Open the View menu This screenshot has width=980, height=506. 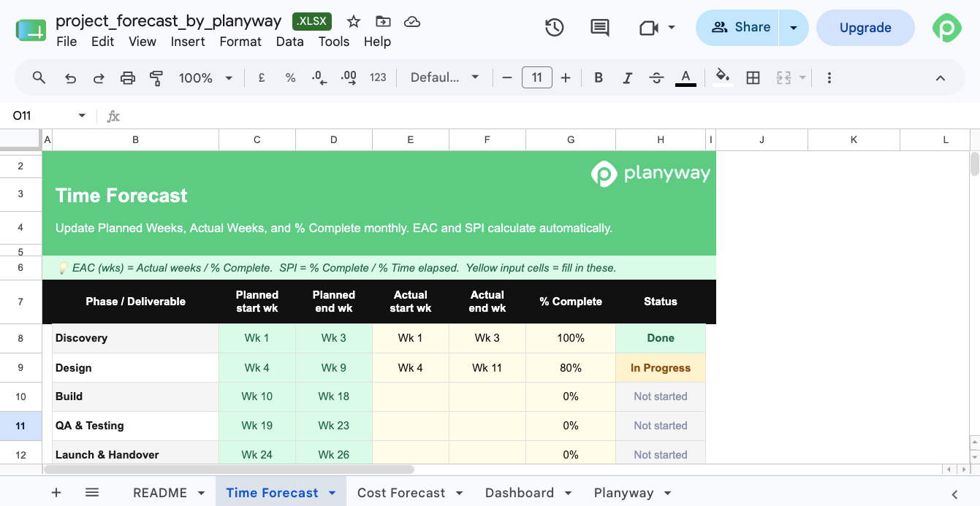click(143, 42)
